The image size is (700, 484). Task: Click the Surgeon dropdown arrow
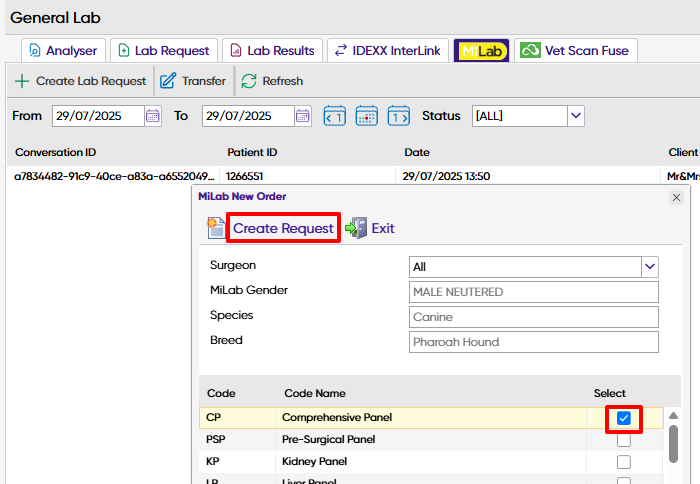650,267
